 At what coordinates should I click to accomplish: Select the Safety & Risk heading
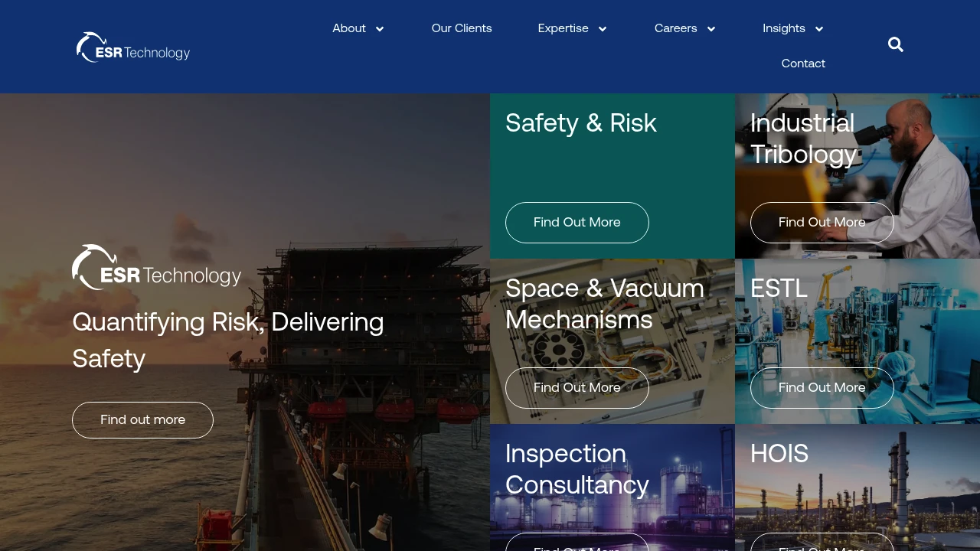point(581,123)
